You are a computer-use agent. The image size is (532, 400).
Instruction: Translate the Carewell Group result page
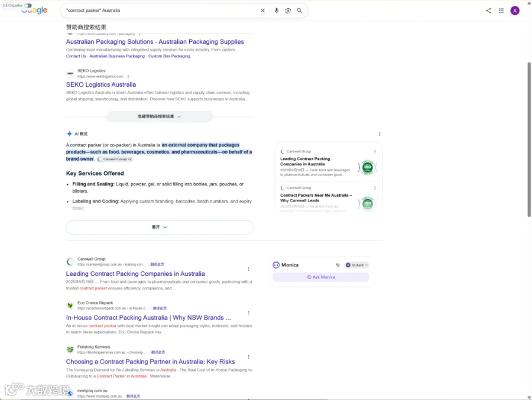coord(157,264)
